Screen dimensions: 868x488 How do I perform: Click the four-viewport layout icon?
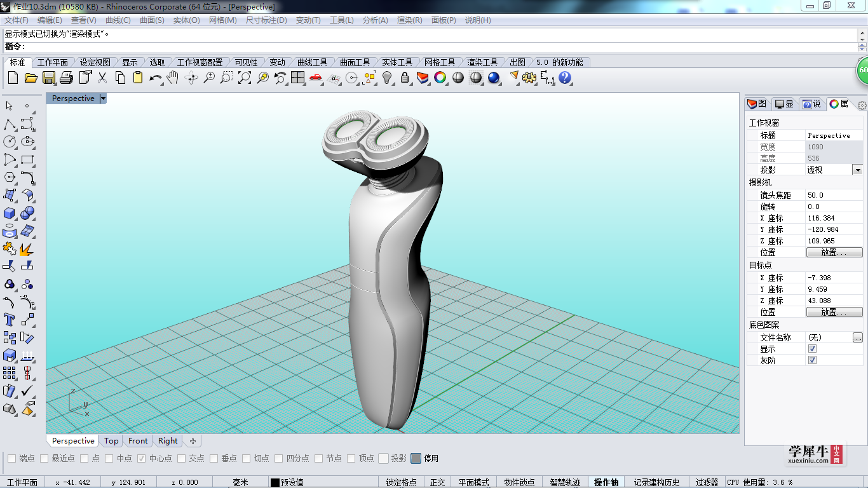298,78
